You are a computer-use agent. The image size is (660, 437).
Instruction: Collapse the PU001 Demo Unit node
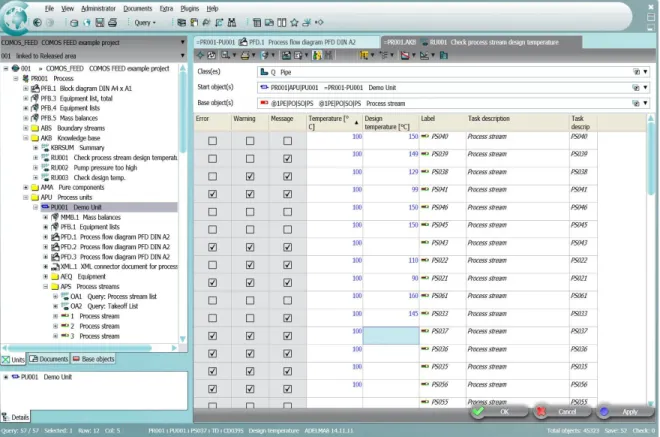click(36, 207)
